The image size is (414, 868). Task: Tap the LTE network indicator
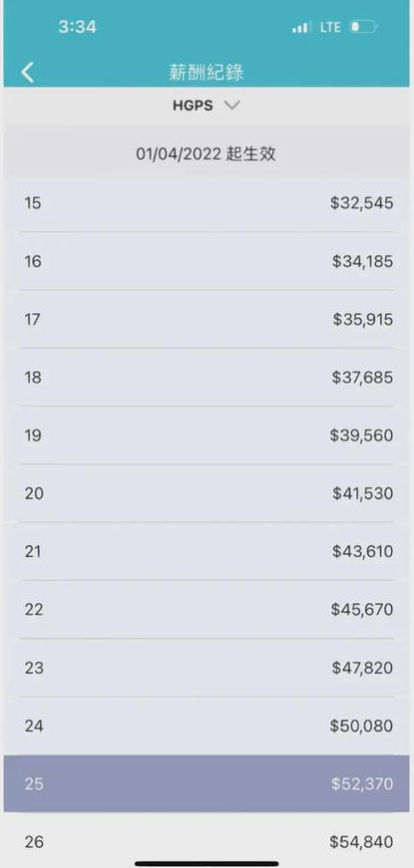(330, 27)
